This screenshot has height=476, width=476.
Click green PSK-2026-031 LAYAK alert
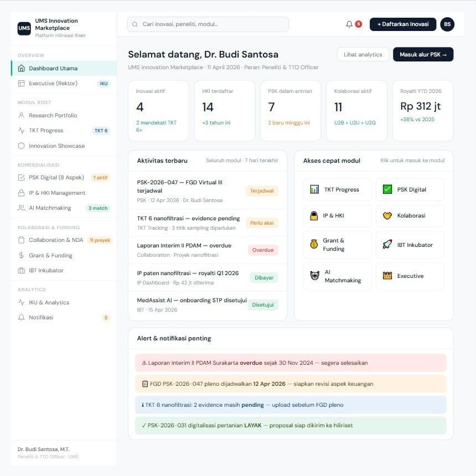point(291,425)
